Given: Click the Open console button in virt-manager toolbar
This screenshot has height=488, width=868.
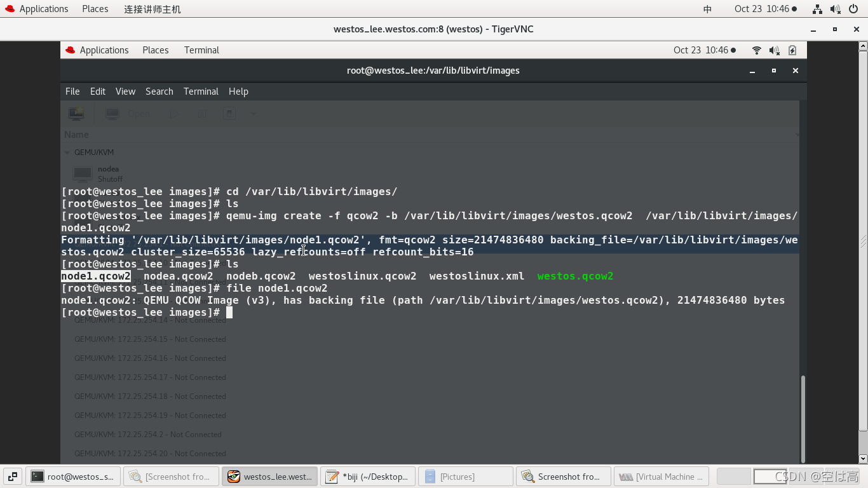Looking at the screenshot, I should click(129, 114).
